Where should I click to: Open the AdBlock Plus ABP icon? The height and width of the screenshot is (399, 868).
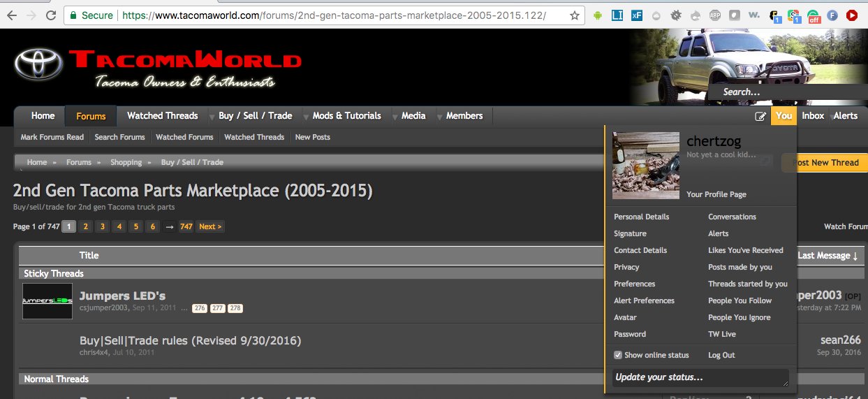coord(715,15)
